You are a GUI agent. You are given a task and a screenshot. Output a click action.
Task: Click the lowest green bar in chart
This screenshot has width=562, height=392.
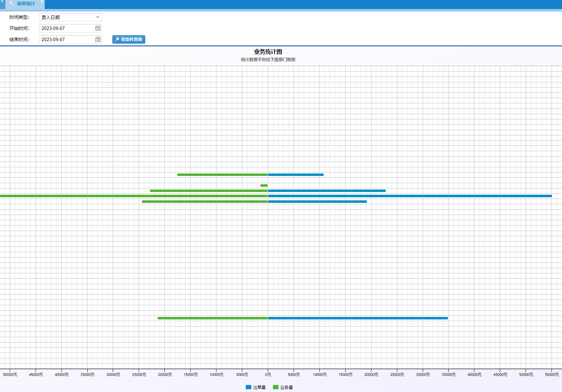[213, 318]
